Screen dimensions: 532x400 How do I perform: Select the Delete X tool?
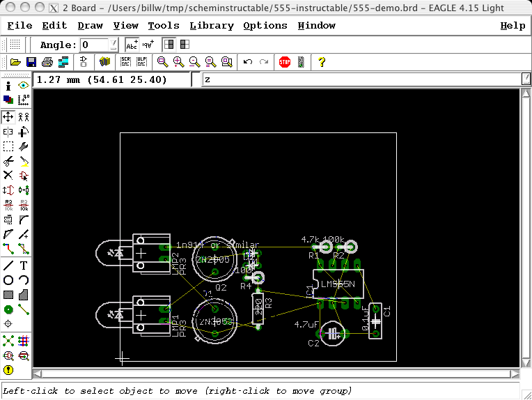(8, 175)
